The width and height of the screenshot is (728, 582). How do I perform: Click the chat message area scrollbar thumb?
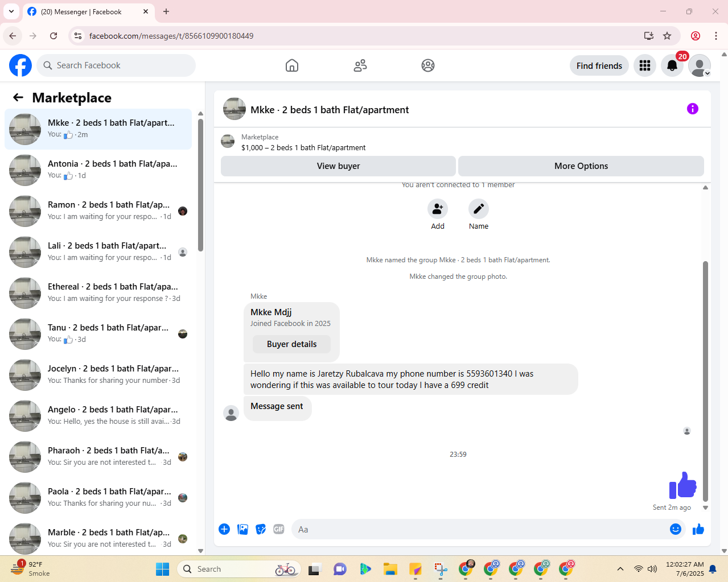pyautogui.click(x=705, y=381)
